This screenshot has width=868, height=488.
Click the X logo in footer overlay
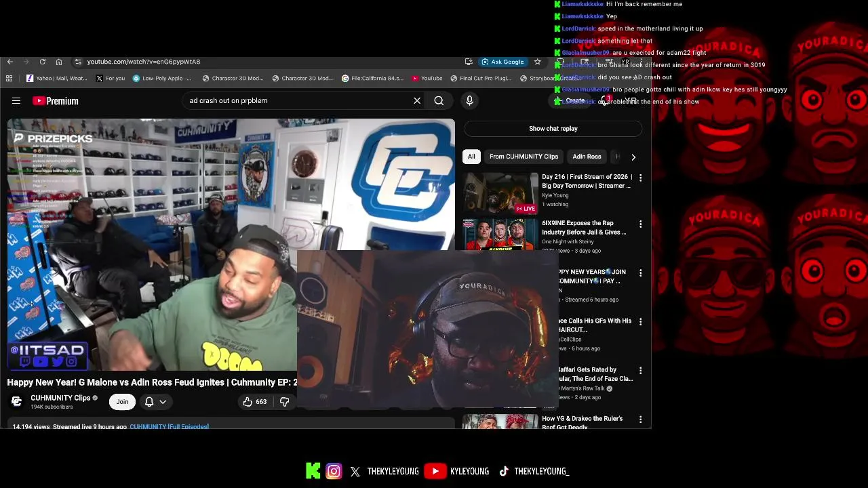point(355,472)
